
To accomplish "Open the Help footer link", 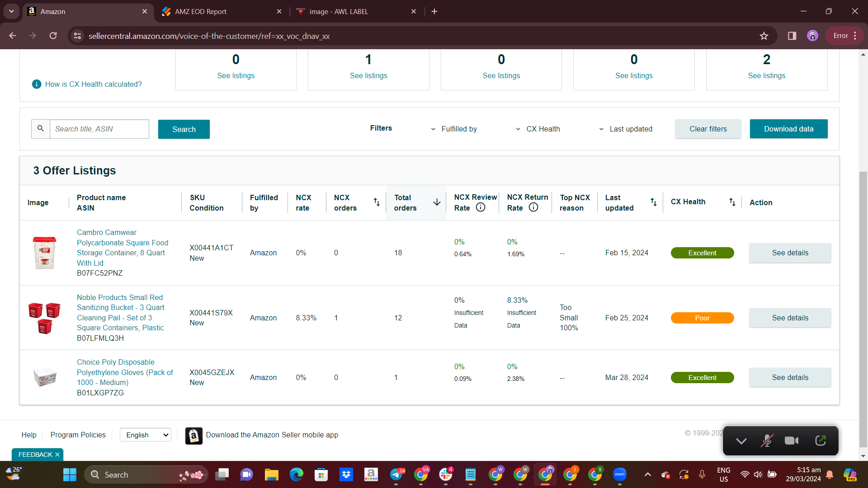I will coord(29,435).
